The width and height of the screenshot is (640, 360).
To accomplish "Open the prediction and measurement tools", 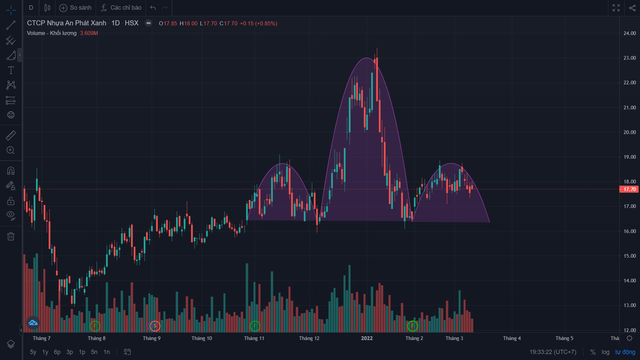I will (11, 100).
